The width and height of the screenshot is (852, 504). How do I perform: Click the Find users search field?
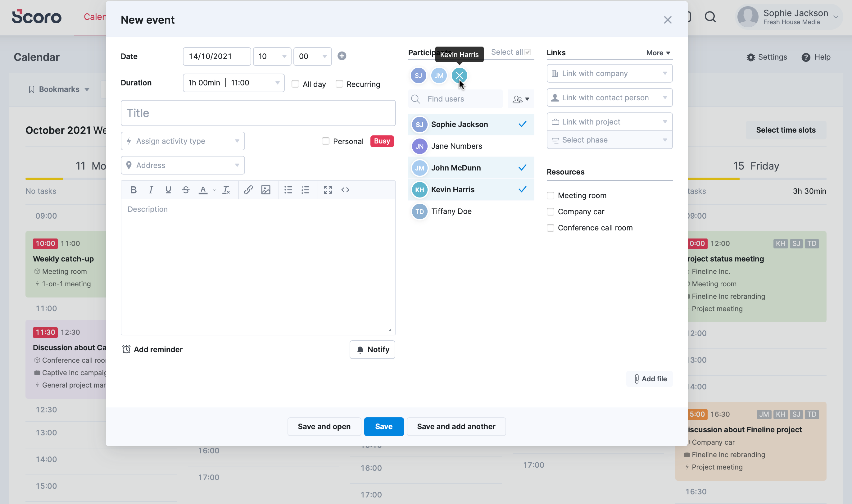(x=455, y=99)
